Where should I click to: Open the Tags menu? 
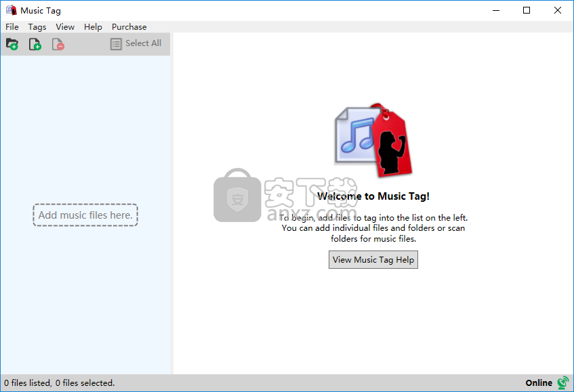37,27
